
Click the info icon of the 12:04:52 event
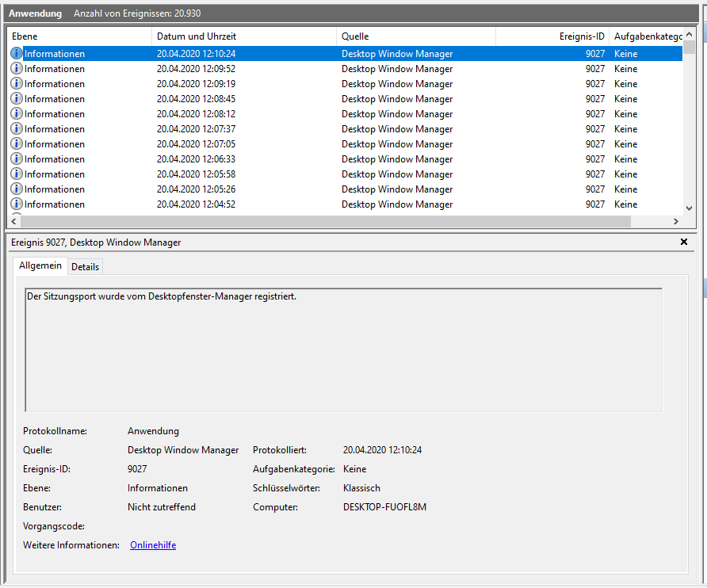[x=16, y=204]
